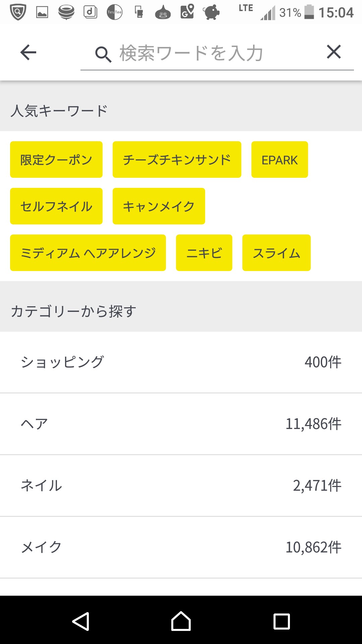362x644 pixels.
Task: Clear search with the X icon
Action: [x=334, y=52]
